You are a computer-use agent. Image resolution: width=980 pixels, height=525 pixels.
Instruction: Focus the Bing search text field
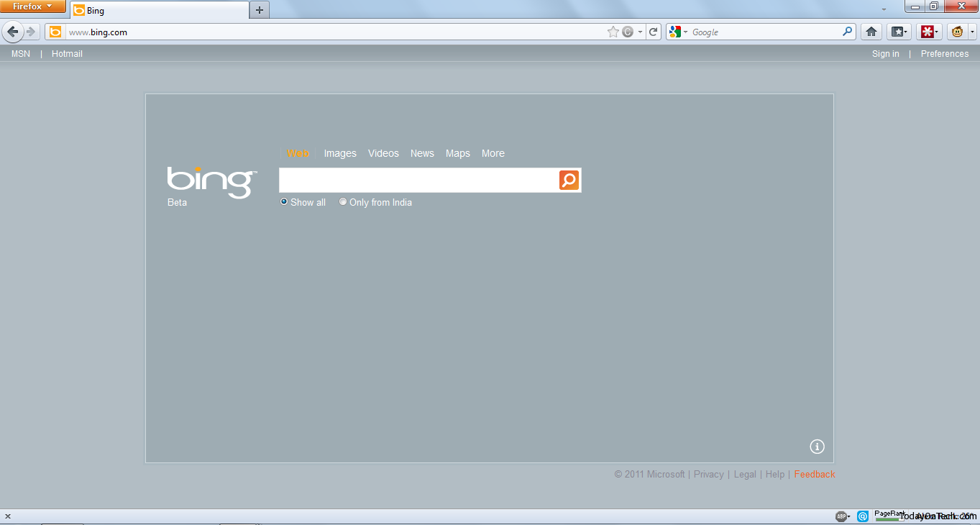(418, 180)
